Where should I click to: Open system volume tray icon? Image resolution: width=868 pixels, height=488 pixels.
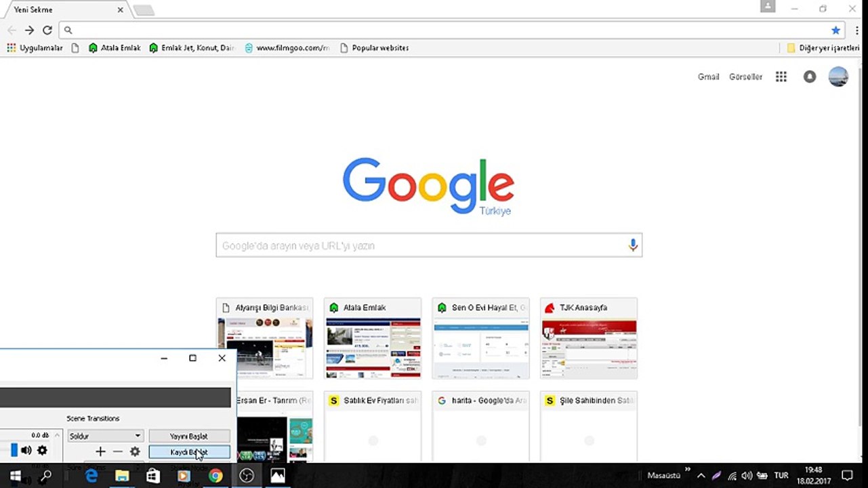pos(747,476)
